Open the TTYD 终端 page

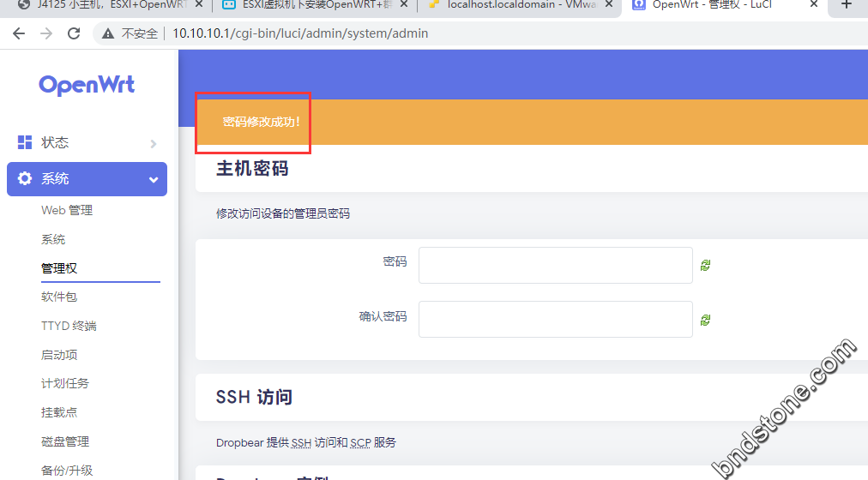coord(69,326)
